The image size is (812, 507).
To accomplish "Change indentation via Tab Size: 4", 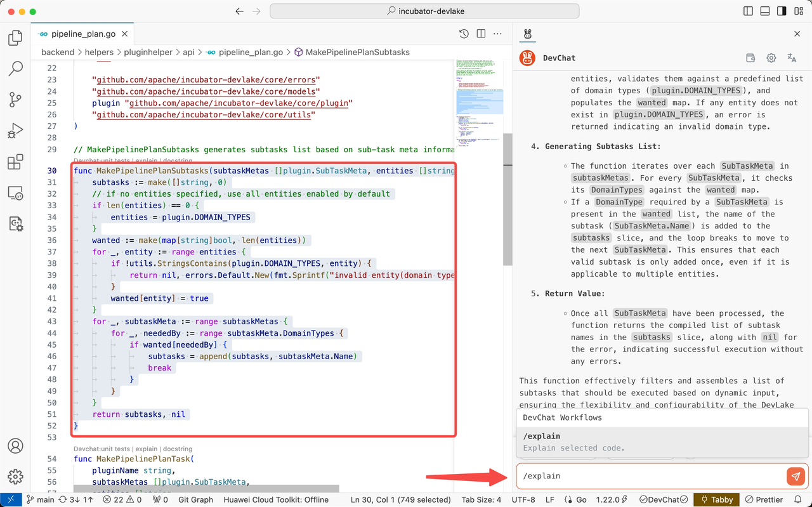I will click(x=481, y=499).
